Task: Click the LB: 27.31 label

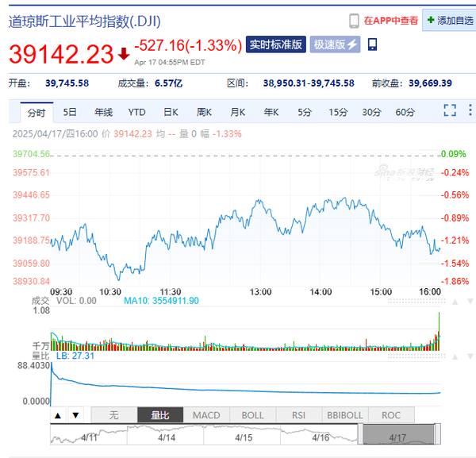Action: pyautogui.click(x=75, y=356)
